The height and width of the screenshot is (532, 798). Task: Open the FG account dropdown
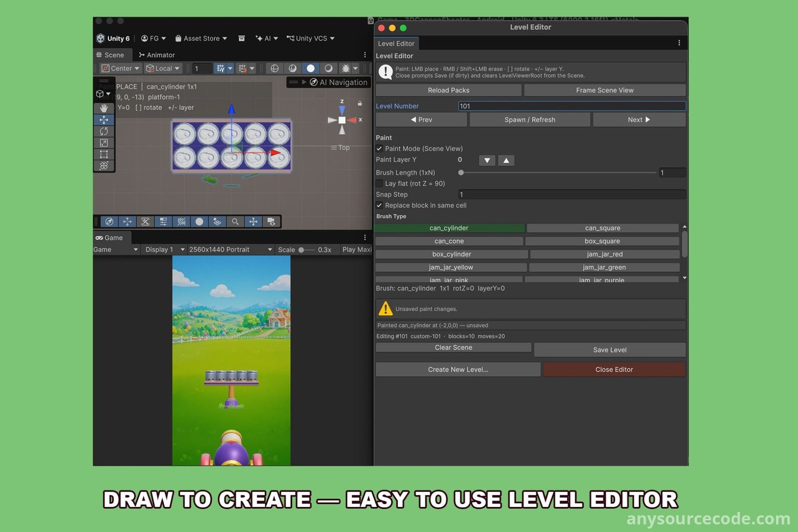[153, 38]
